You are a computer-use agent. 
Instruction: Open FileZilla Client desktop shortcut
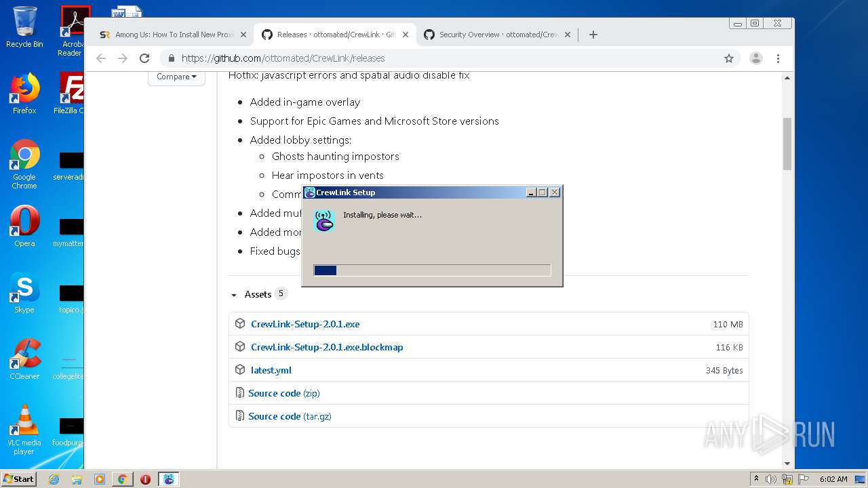click(68, 94)
